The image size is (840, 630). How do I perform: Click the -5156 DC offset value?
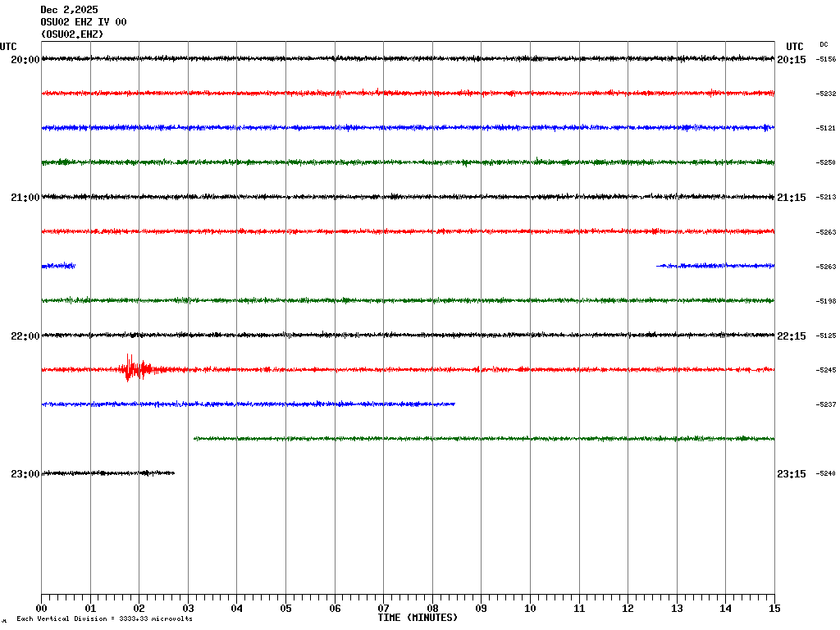(x=826, y=60)
